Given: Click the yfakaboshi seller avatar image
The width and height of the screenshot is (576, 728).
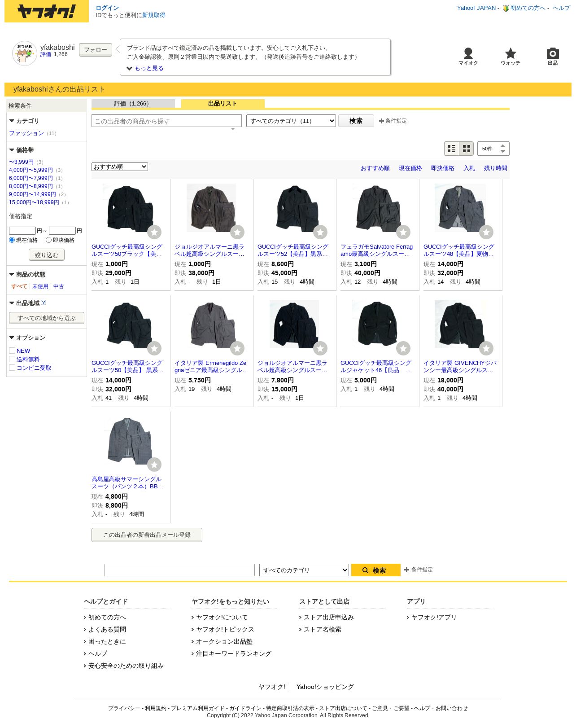Looking at the screenshot, I should tap(25, 53).
